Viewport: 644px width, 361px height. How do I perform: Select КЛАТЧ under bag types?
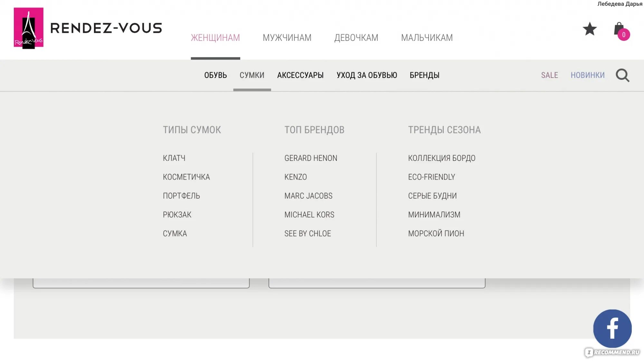[174, 158]
